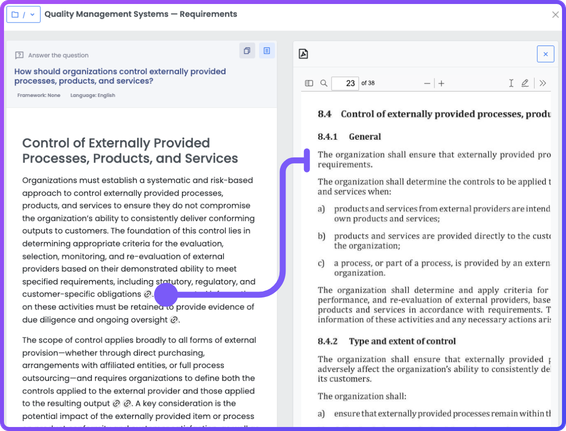Click heading 8.4.1 General in PDF
566x431 pixels.
click(349, 137)
